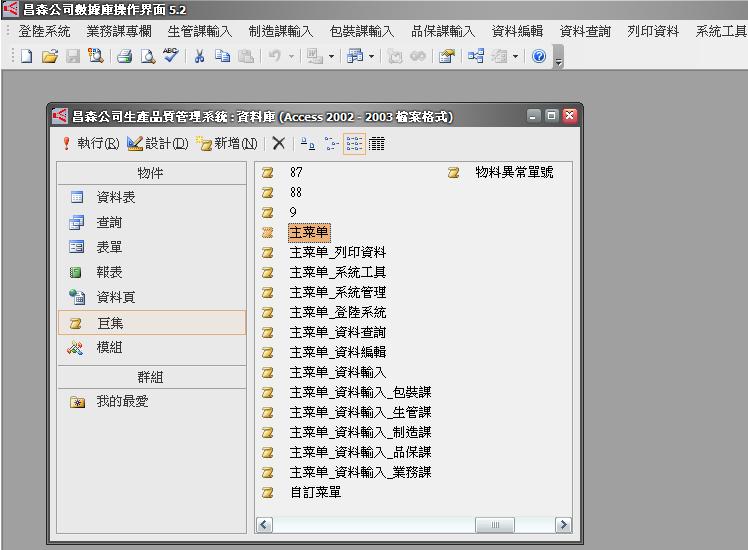Click 設計(D) design button

point(158,143)
